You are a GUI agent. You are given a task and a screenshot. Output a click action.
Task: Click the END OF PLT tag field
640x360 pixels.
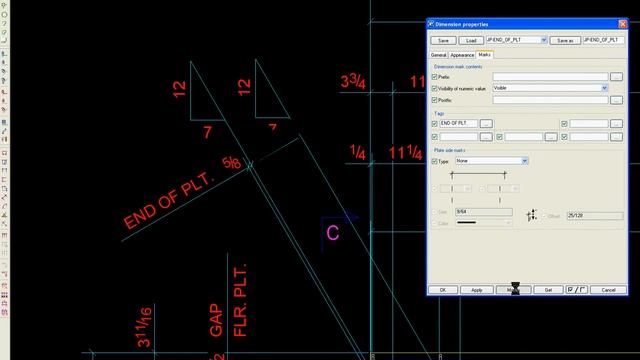(x=458, y=123)
